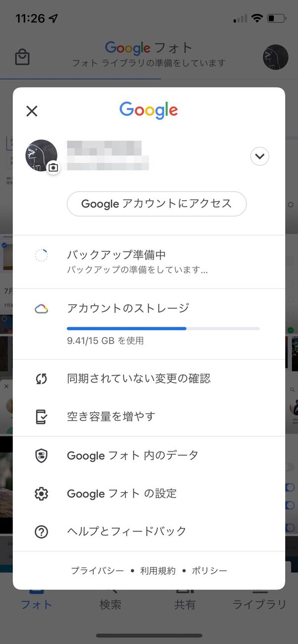Tap Google アカウントにアクセス button
Image resolution: width=298 pixels, height=644 pixels.
(156, 204)
